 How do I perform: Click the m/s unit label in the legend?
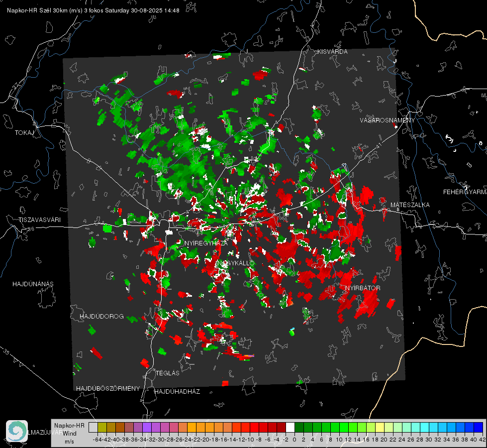(x=69, y=442)
